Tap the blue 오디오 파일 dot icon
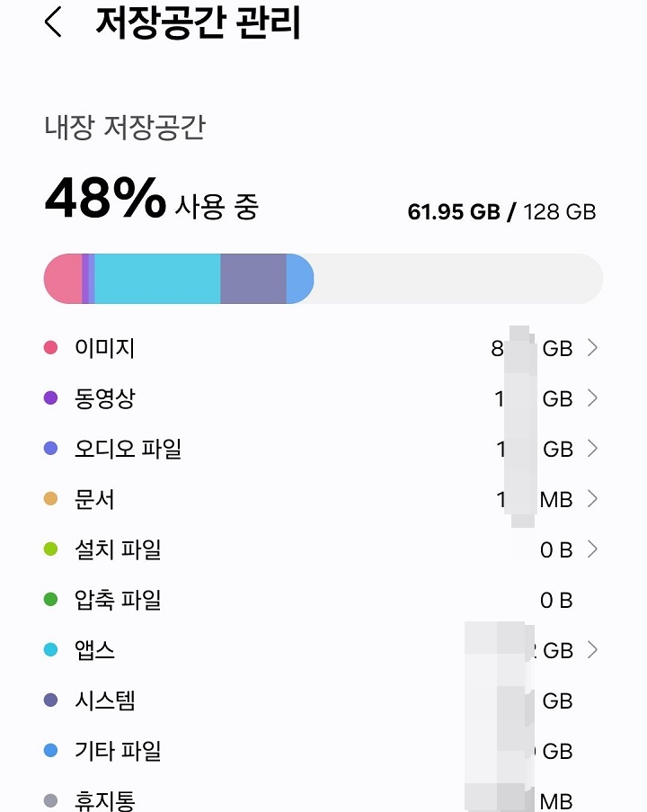Screen dimensions: 647x812 [51, 449]
